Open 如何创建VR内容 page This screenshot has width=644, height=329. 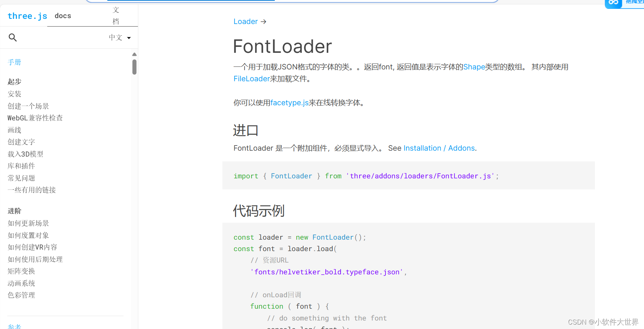[32, 247]
